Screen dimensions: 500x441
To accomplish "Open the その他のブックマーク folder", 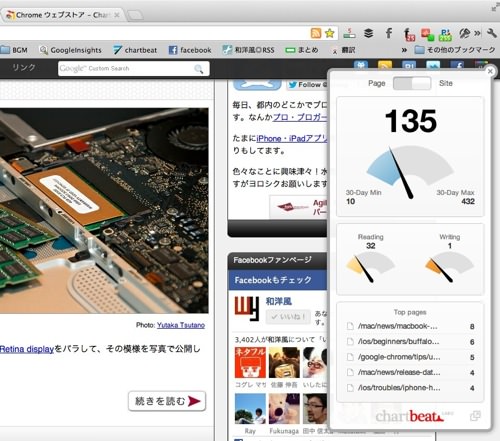I will [455, 50].
